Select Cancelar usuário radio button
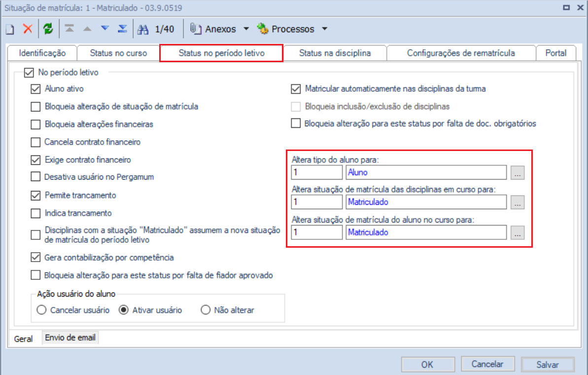The width and height of the screenshot is (588, 375). point(41,310)
